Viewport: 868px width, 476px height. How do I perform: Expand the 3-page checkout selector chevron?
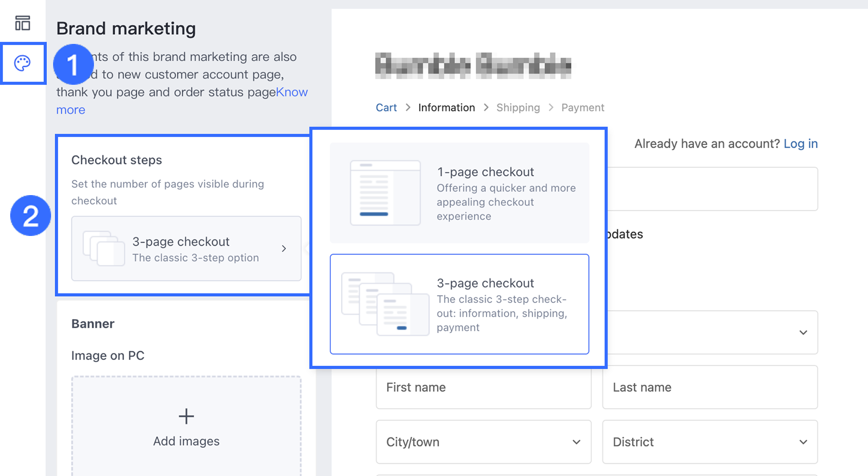(284, 249)
